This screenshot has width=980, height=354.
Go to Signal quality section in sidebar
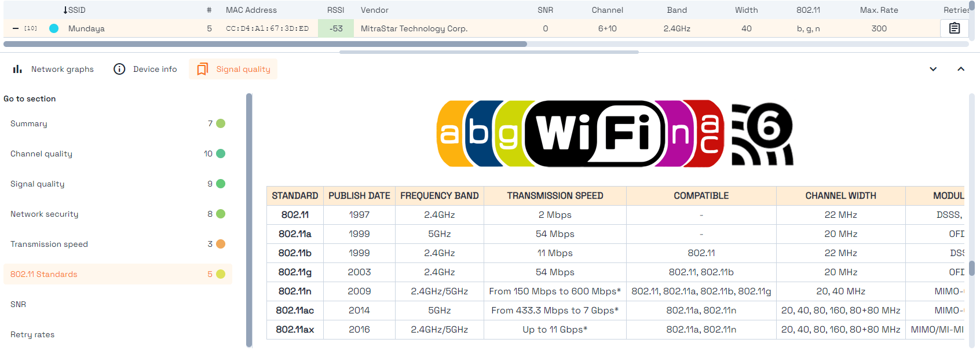(x=118, y=184)
